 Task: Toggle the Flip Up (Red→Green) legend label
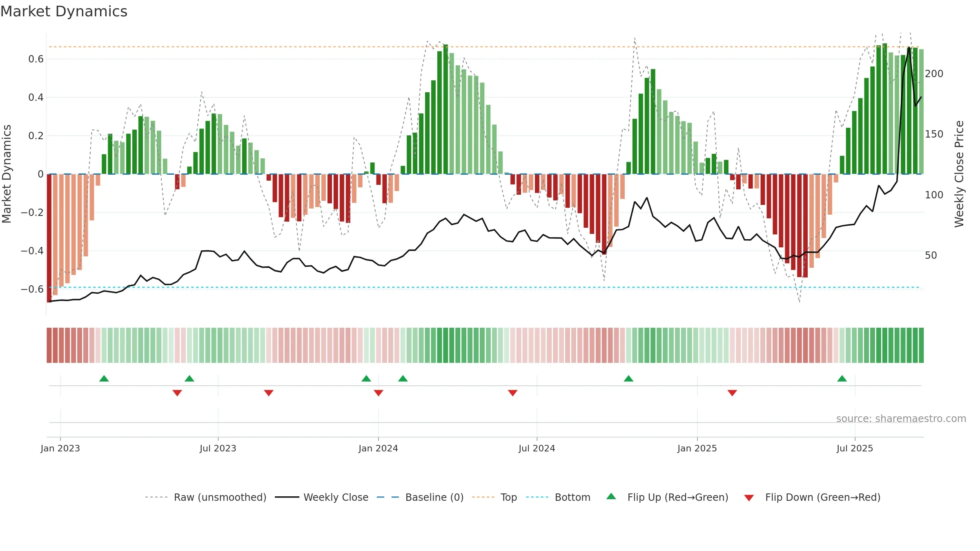tap(678, 497)
